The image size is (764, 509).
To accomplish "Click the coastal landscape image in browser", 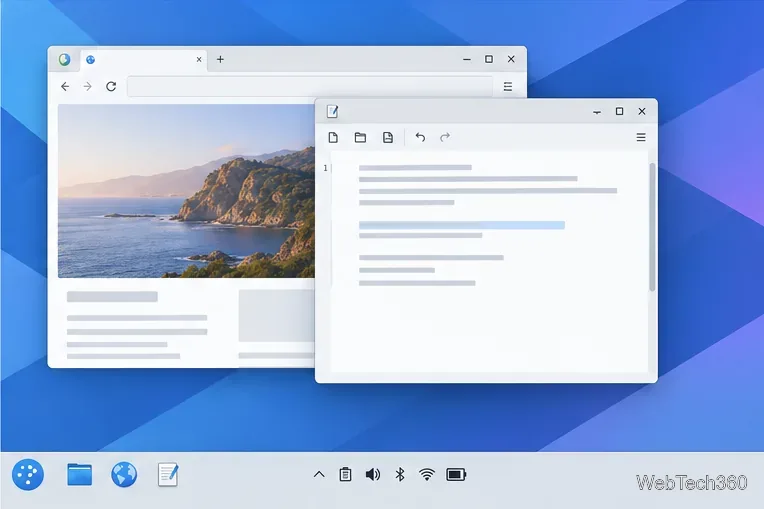I will [186, 191].
